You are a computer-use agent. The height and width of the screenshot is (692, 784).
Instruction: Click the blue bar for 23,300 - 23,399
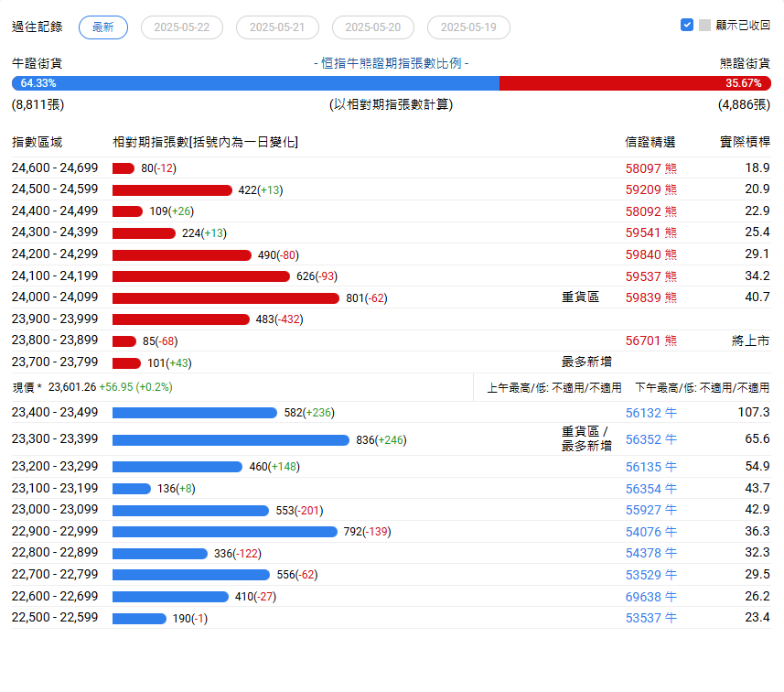[231, 440]
